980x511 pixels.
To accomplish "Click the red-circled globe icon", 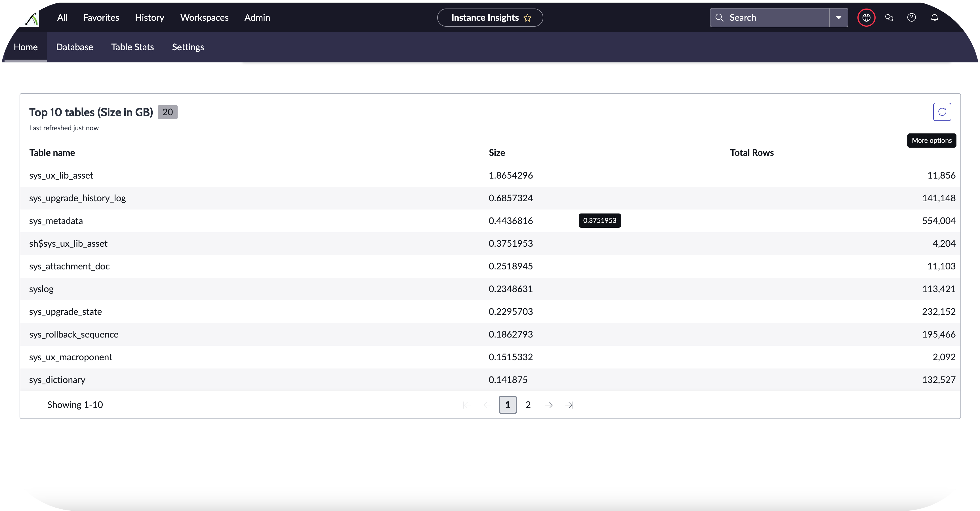I will [x=866, y=18].
